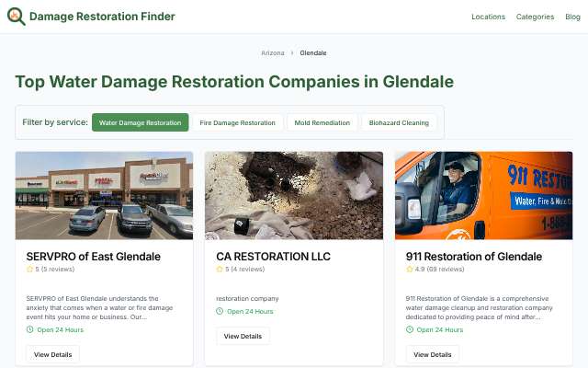Screen dimensions: 588x368
Task: Click the star icon on CA RESTORATION rating
Action: point(220,269)
